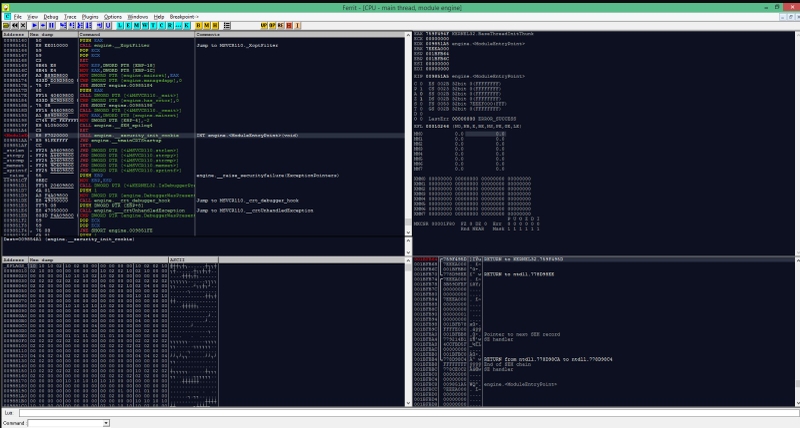800x428 pixels.
Task: Open the Windows menu
Action: [x=138, y=17]
